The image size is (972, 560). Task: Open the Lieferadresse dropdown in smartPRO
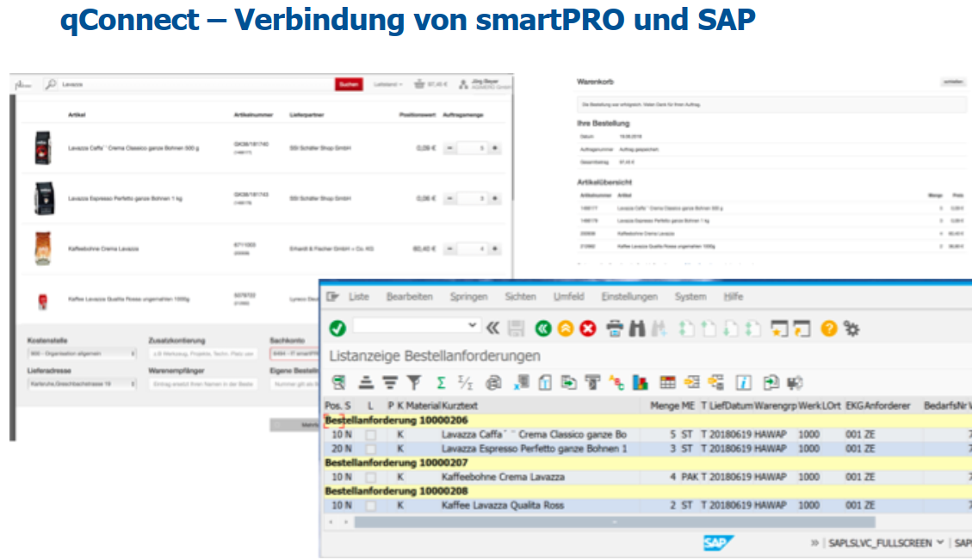click(x=82, y=384)
